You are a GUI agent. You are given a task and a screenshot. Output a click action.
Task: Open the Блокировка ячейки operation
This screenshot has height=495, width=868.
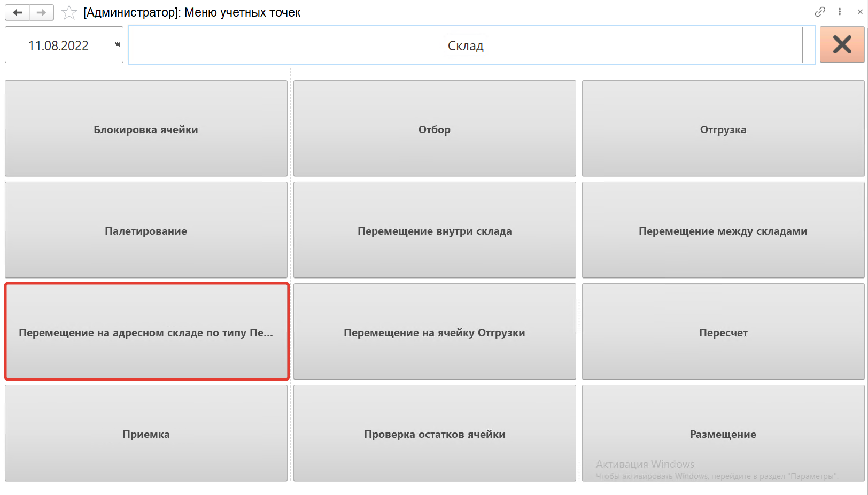pyautogui.click(x=146, y=129)
